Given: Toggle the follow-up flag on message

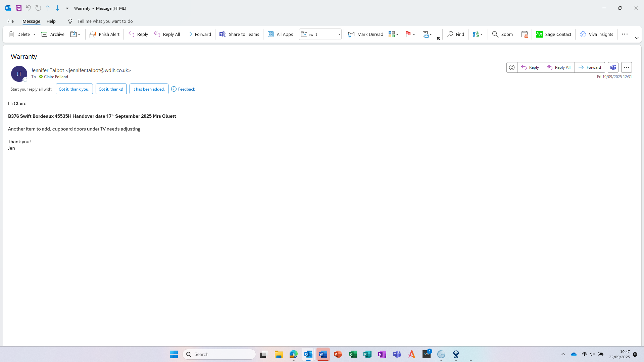Looking at the screenshot, I should click(408, 34).
